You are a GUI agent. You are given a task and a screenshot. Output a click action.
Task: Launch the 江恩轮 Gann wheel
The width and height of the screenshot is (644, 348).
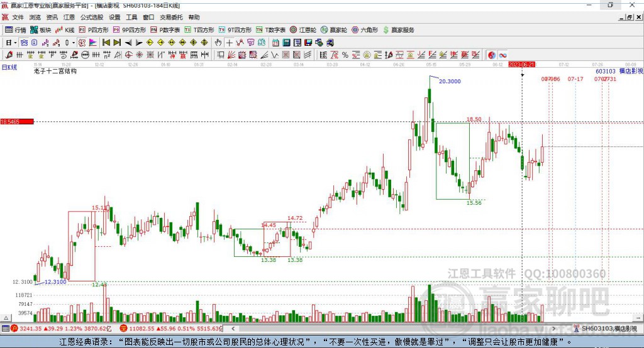click(303, 30)
